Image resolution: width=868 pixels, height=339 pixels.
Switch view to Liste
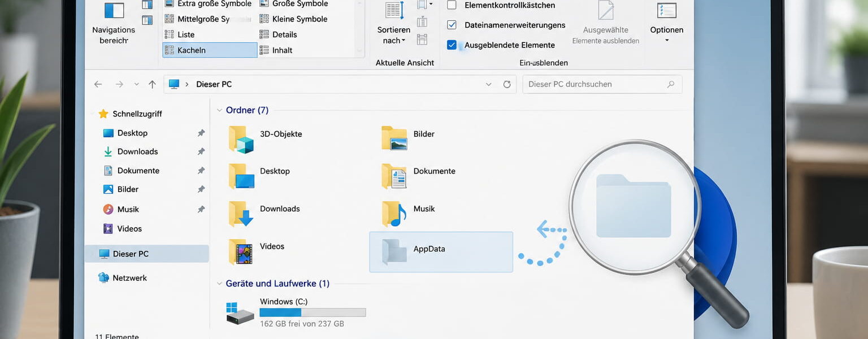pyautogui.click(x=180, y=34)
